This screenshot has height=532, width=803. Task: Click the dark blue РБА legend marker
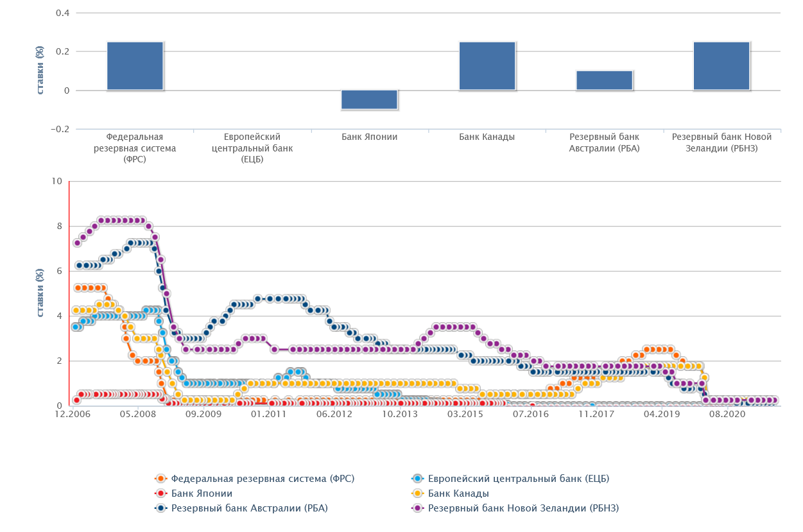[161, 508]
